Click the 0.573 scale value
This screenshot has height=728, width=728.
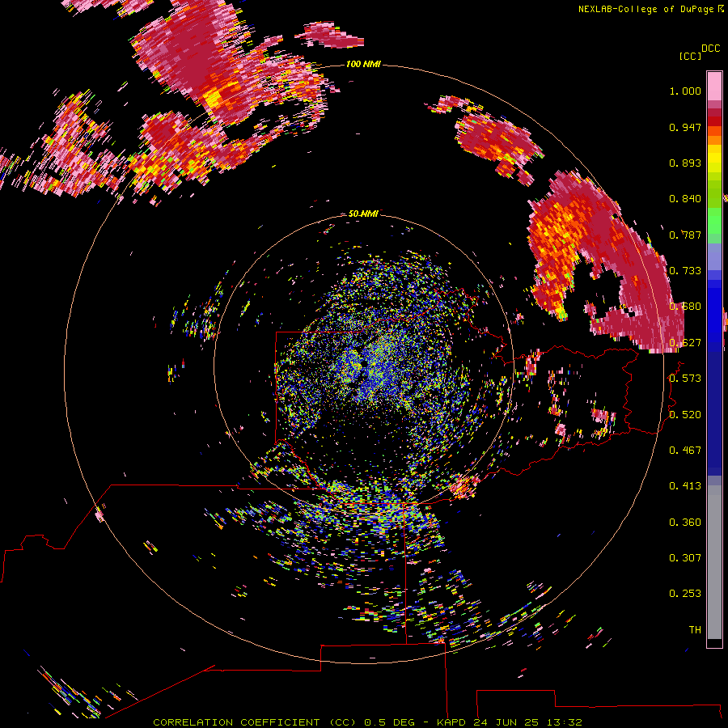tap(685, 379)
